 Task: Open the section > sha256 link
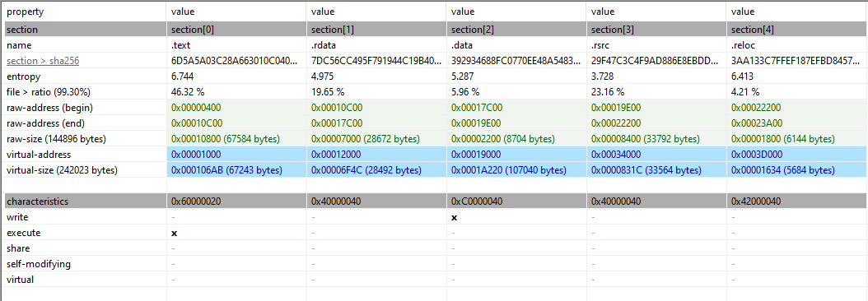click(x=43, y=61)
